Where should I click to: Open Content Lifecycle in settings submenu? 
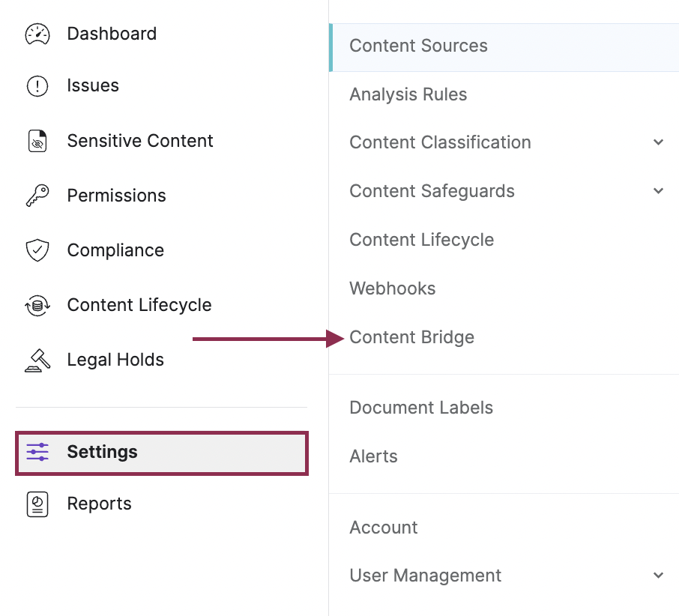click(421, 240)
